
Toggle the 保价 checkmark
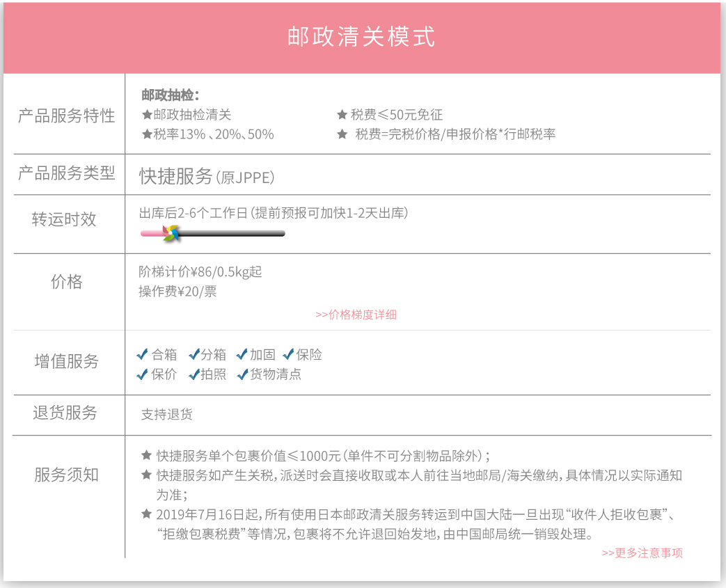point(143,374)
